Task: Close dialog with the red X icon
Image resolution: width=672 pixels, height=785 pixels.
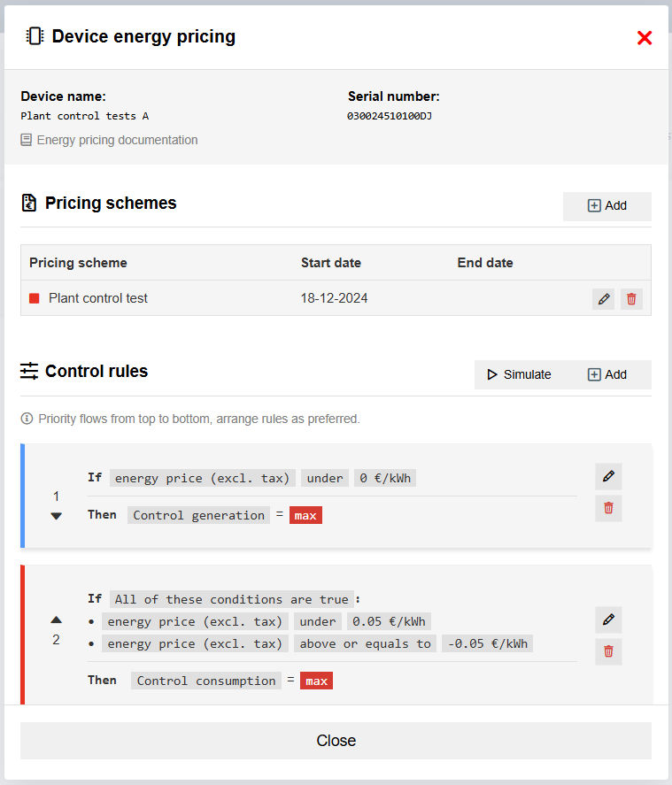Action: point(645,38)
